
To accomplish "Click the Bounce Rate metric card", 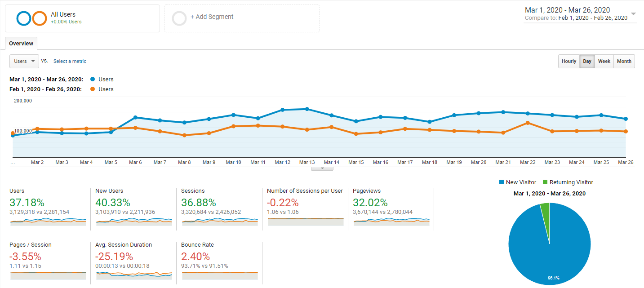I will click(219, 262).
